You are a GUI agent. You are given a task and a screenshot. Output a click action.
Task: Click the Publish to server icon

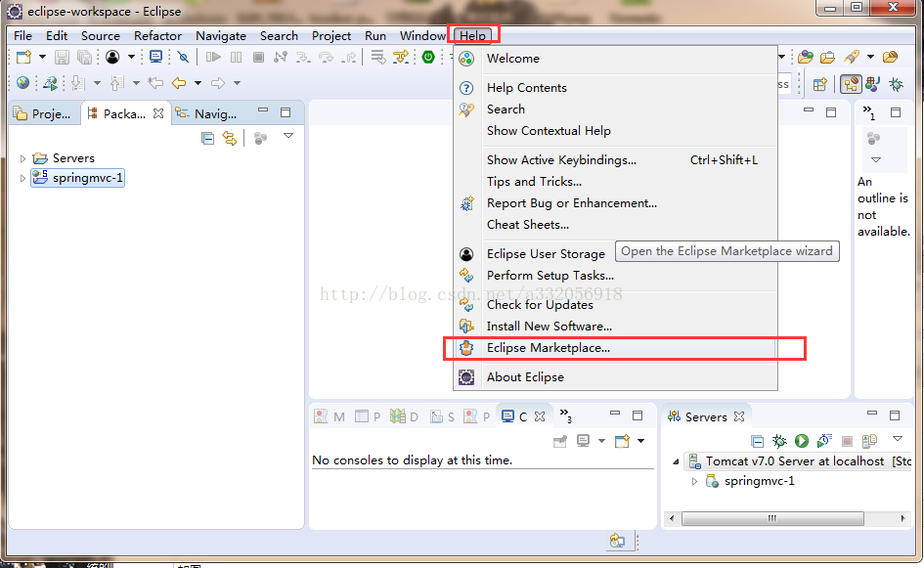pyautogui.click(x=870, y=441)
